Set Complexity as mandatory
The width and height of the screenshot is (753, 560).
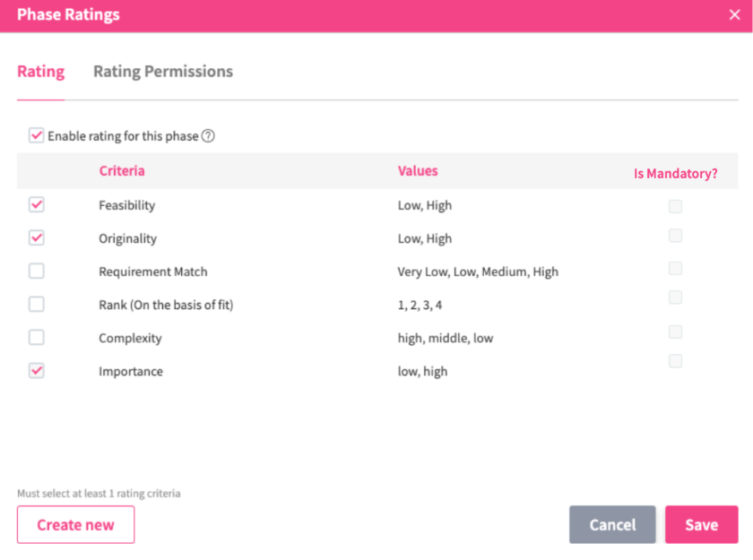[x=675, y=332]
